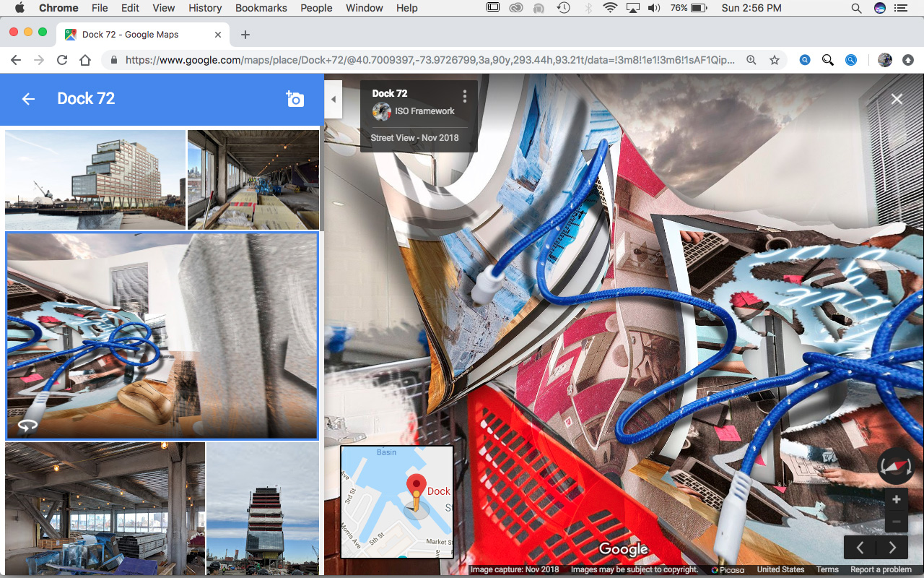Open the three-dot menu in Dock 72 card

(464, 96)
